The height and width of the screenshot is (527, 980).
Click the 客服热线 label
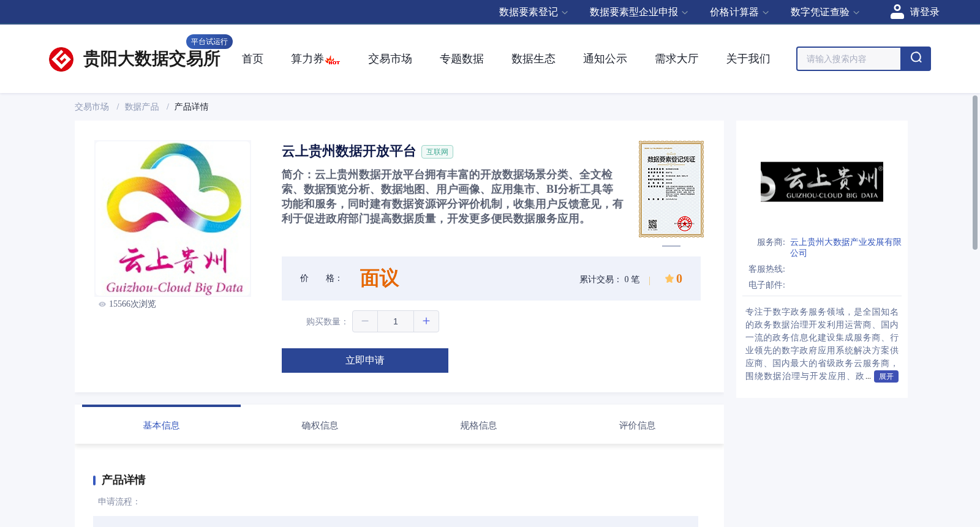pyautogui.click(x=766, y=269)
